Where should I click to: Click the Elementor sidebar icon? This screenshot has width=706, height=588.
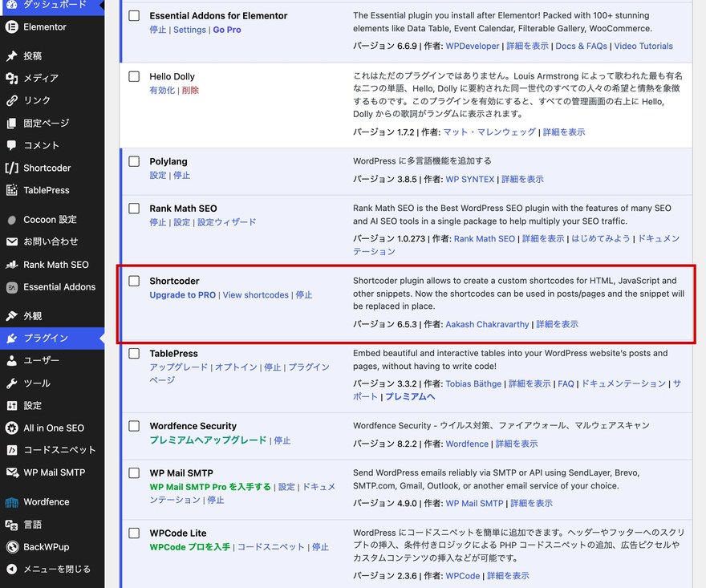(12, 27)
